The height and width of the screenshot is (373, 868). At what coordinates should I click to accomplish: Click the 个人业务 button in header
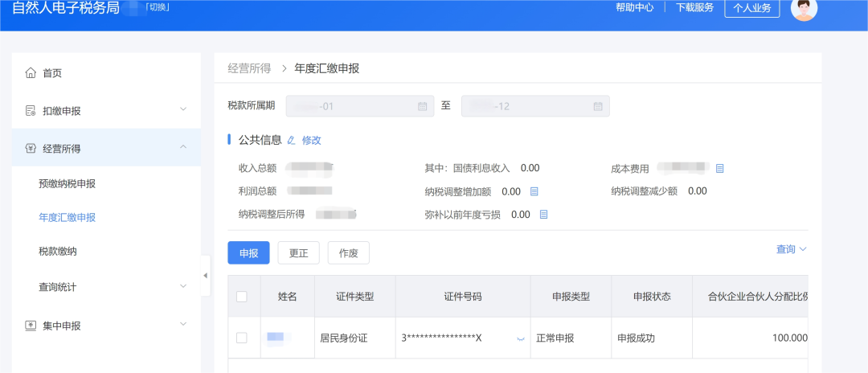[x=752, y=8]
